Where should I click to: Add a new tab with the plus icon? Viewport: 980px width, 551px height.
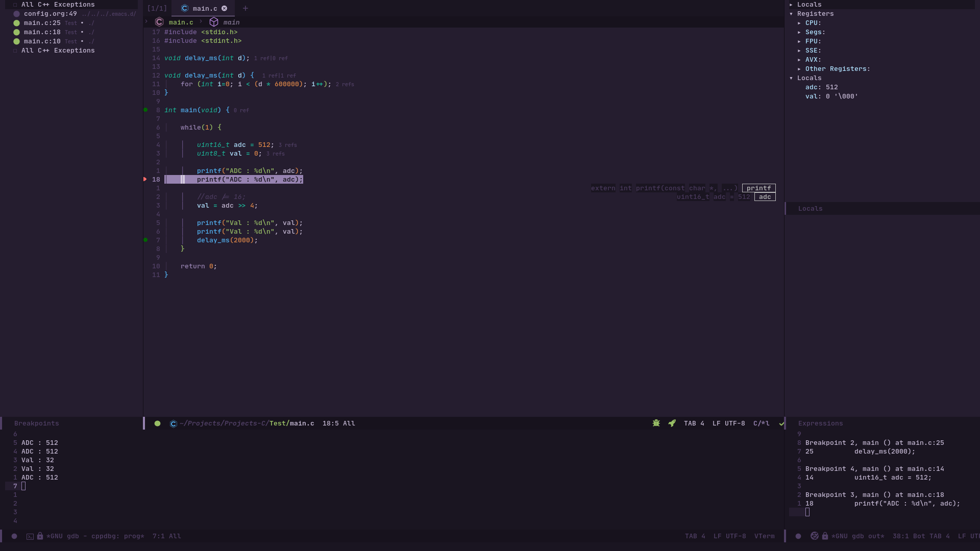pos(246,8)
